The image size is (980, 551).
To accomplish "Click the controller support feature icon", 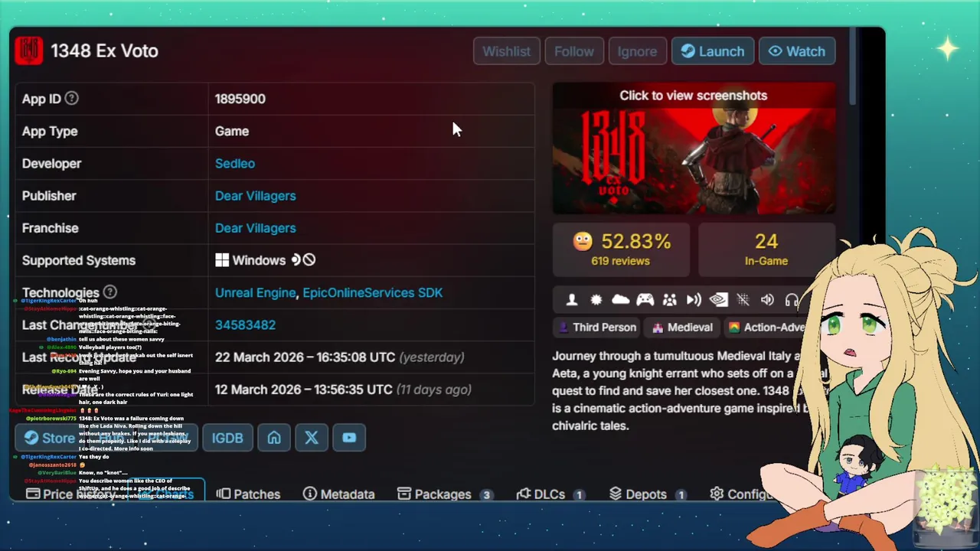I will click(x=645, y=300).
